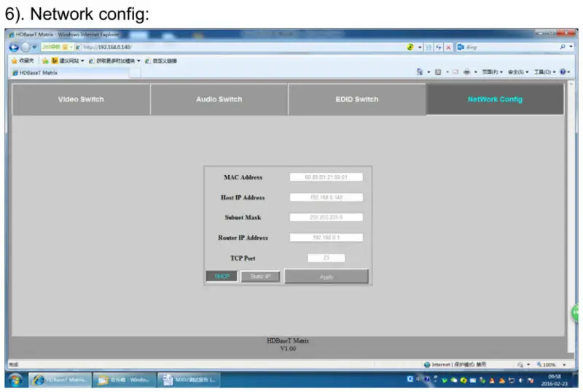Screen dimensions: 583x392
Task: Open the get more add-ons bookmark
Action: coord(115,60)
